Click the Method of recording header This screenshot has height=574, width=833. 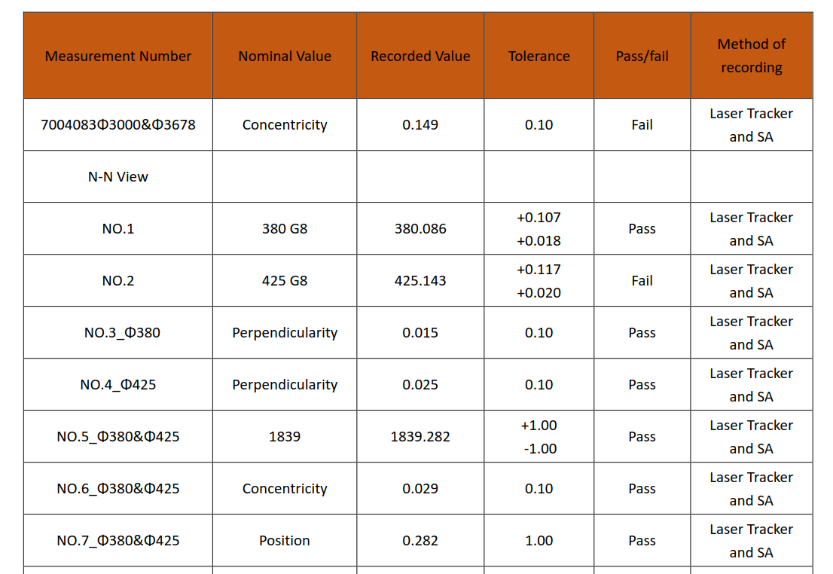pyautogui.click(x=751, y=56)
